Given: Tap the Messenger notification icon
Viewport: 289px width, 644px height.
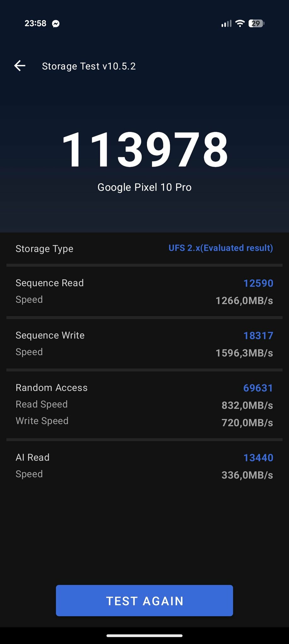Looking at the screenshot, I should click(x=56, y=24).
